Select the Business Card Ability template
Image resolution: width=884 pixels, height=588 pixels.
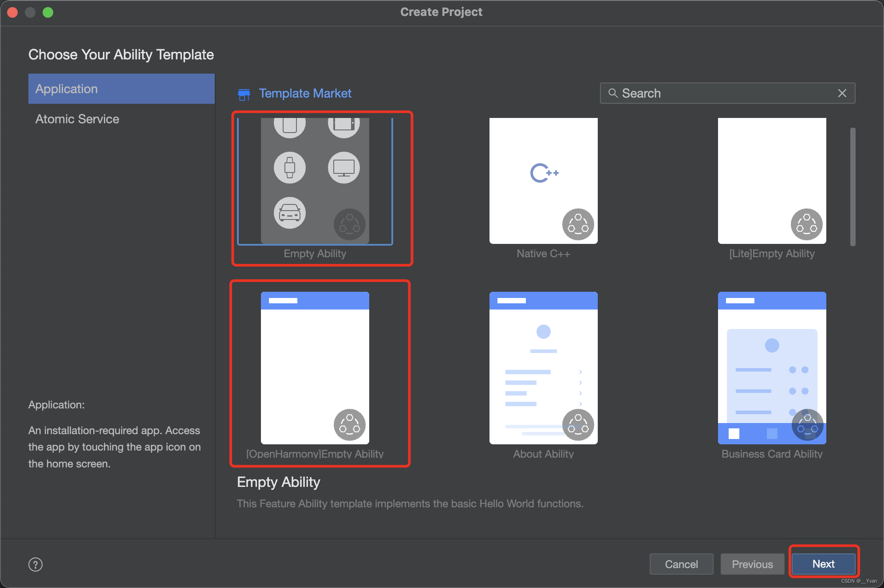tap(772, 368)
